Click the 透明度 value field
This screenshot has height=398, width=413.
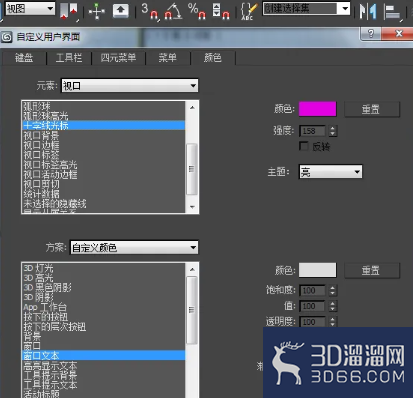click(x=313, y=322)
